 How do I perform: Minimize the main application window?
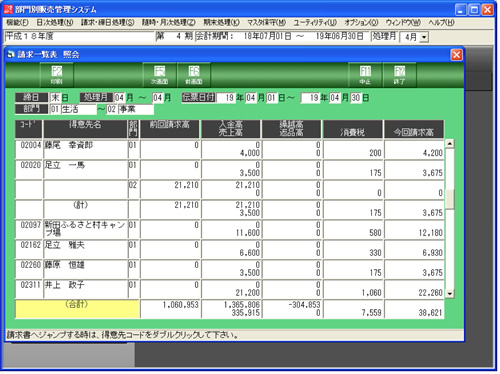pos(461,9)
